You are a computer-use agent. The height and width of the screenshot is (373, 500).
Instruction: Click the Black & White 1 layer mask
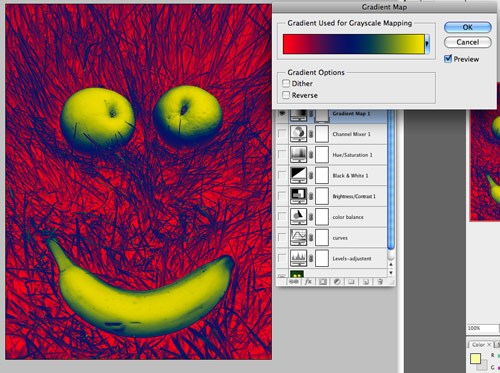pyautogui.click(x=322, y=175)
